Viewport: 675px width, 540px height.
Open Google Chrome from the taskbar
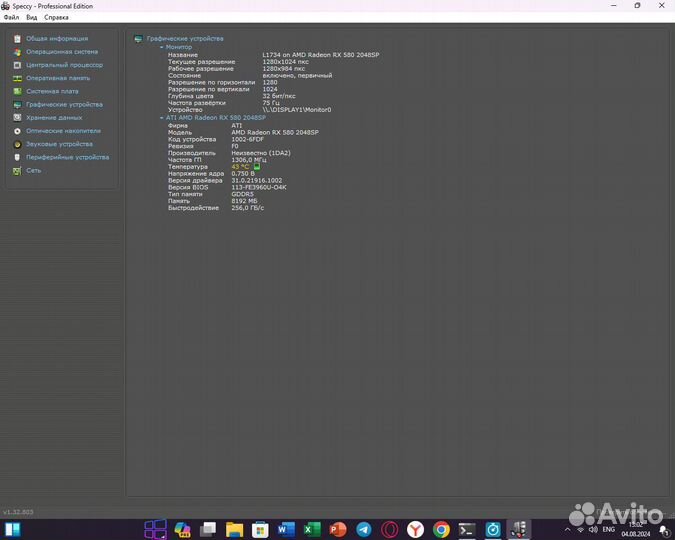point(441,529)
